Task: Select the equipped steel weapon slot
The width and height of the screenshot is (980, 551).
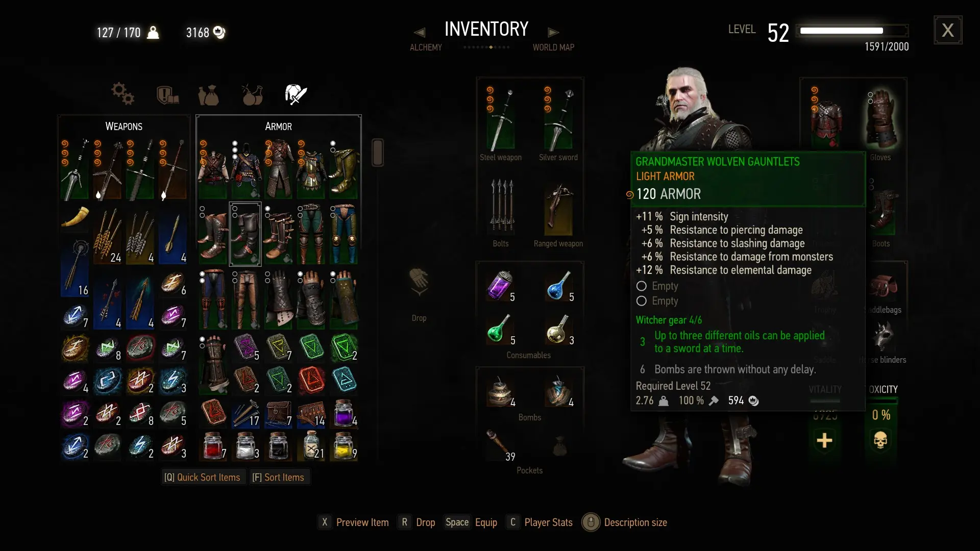Action: 501,120
